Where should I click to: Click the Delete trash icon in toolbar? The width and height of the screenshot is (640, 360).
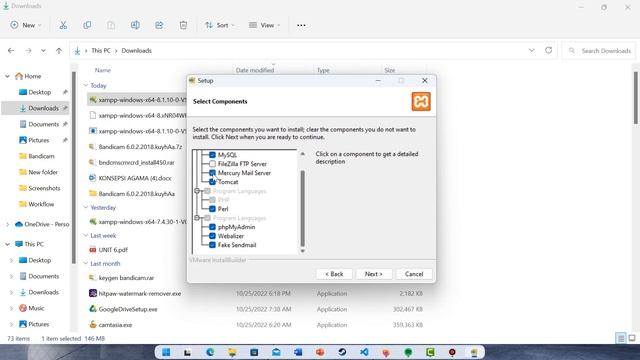pos(183,25)
